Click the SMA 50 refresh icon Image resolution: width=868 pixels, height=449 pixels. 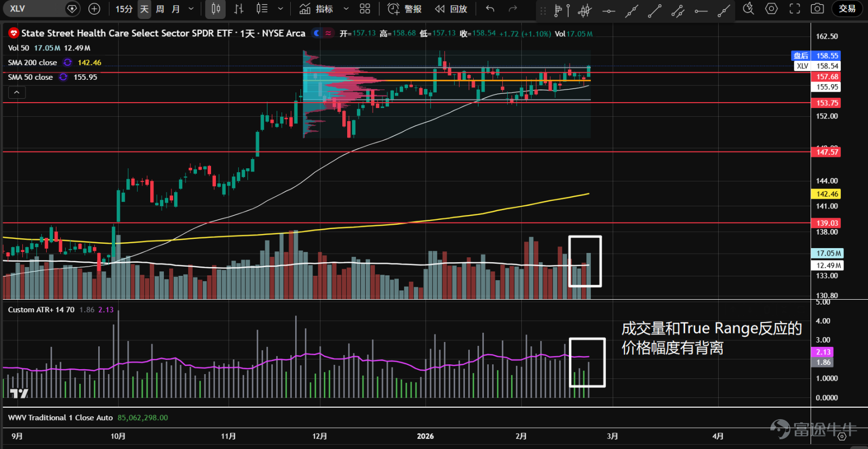(x=63, y=77)
